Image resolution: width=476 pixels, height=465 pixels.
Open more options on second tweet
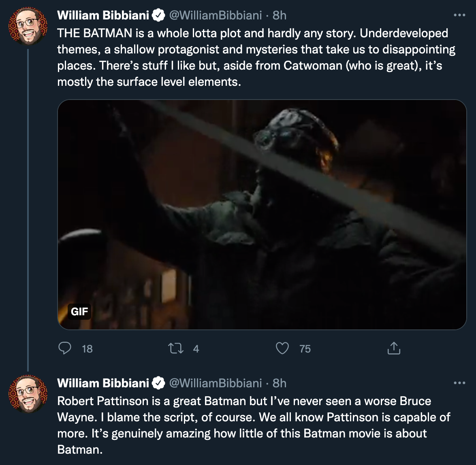pos(459,383)
